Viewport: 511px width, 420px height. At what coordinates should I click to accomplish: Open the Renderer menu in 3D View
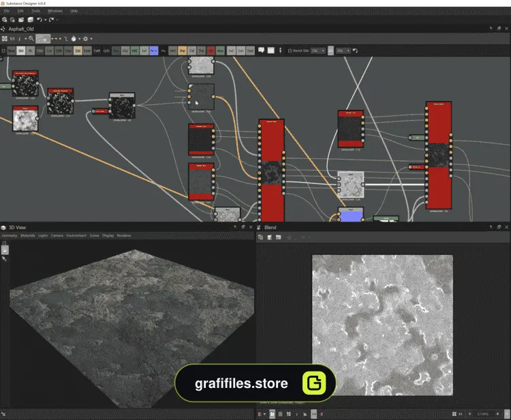[124, 235]
